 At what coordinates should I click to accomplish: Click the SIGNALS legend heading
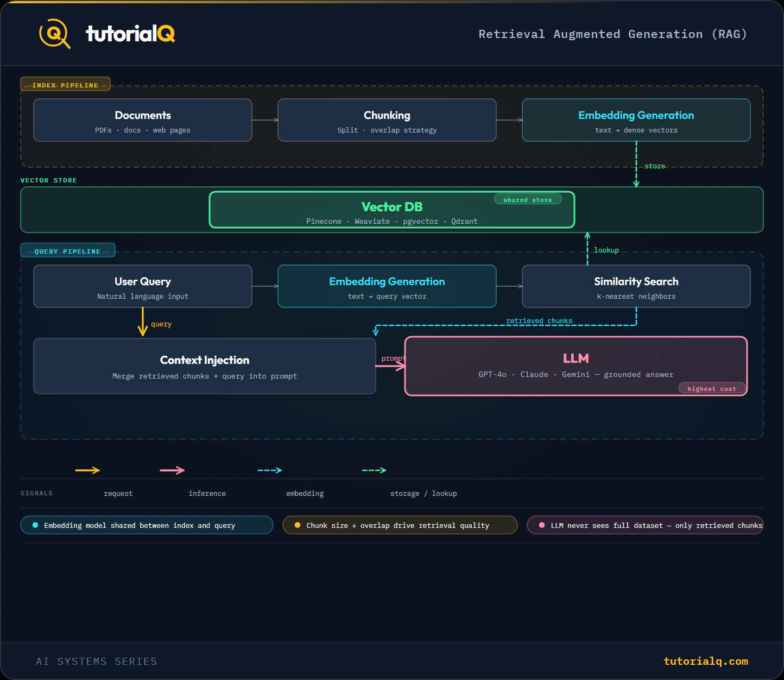point(37,493)
